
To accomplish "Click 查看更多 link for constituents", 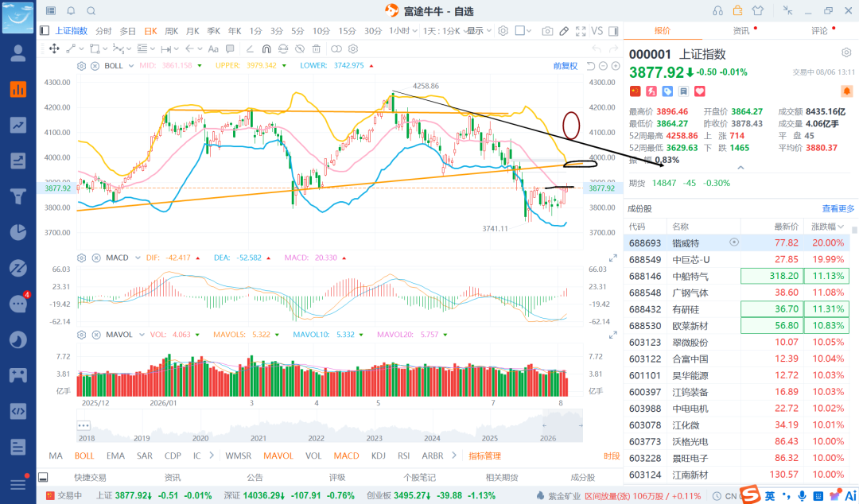I will click(x=838, y=209).
